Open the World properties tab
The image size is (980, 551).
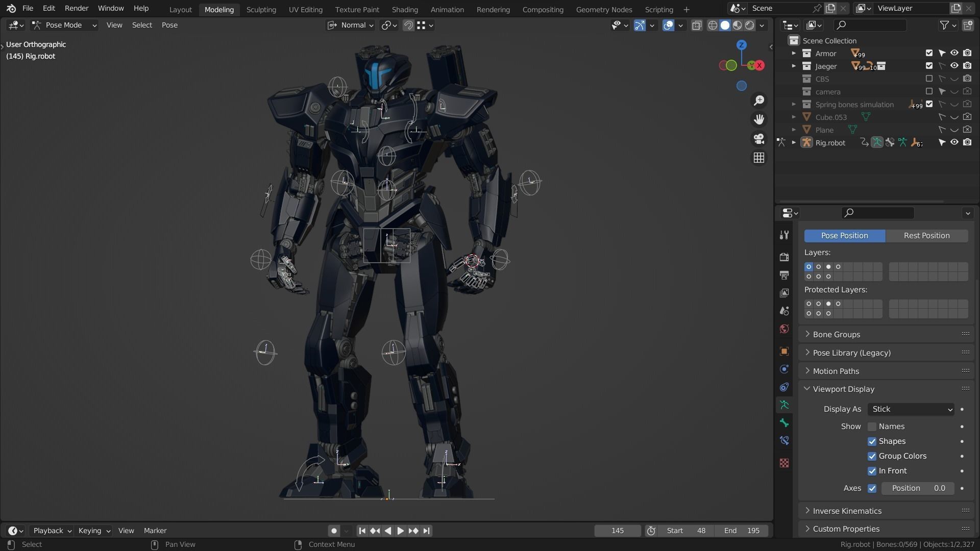point(785,329)
